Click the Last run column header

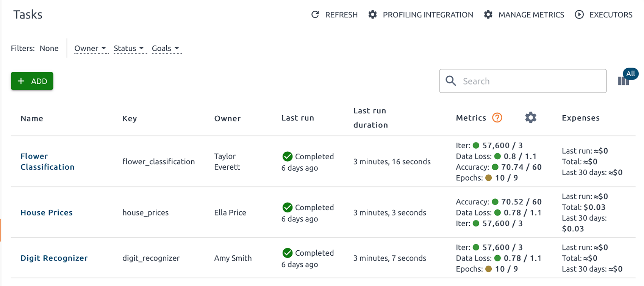tap(298, 118)
